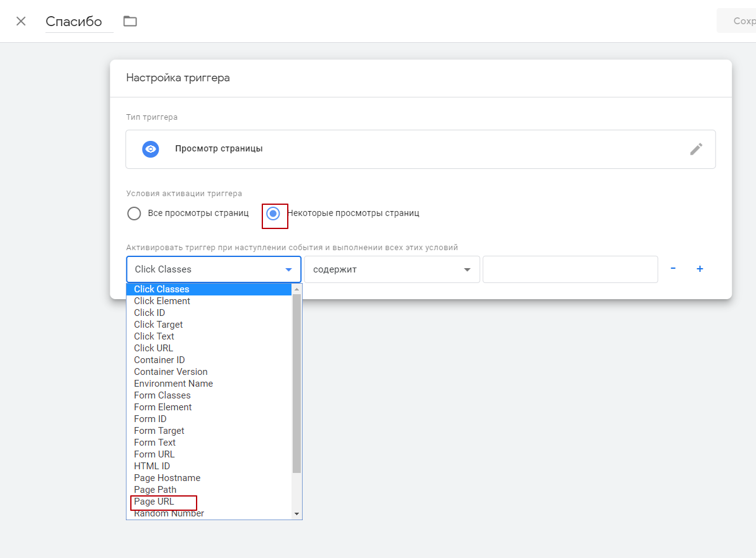Click the scroll up arrow in dropdown list
The width and height of the screenshot is (756, 558).
296,289
